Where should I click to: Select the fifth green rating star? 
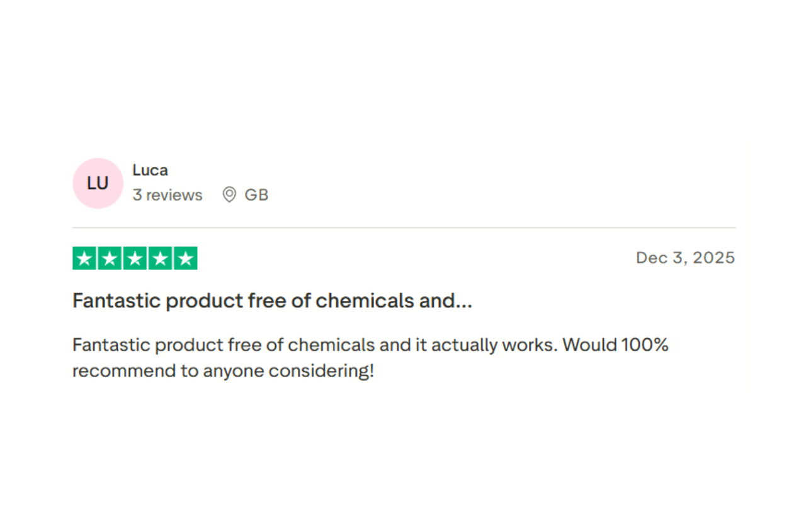click(185, 258)
